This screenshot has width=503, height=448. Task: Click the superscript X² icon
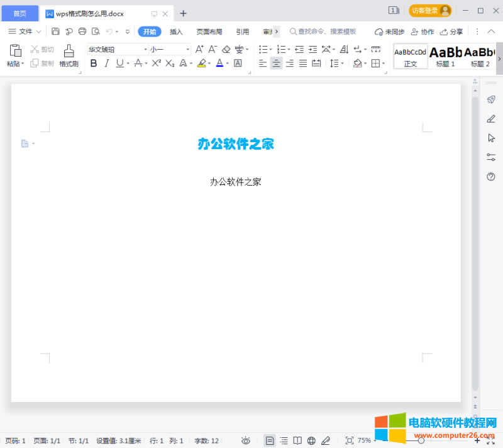[x=157, y=63]
